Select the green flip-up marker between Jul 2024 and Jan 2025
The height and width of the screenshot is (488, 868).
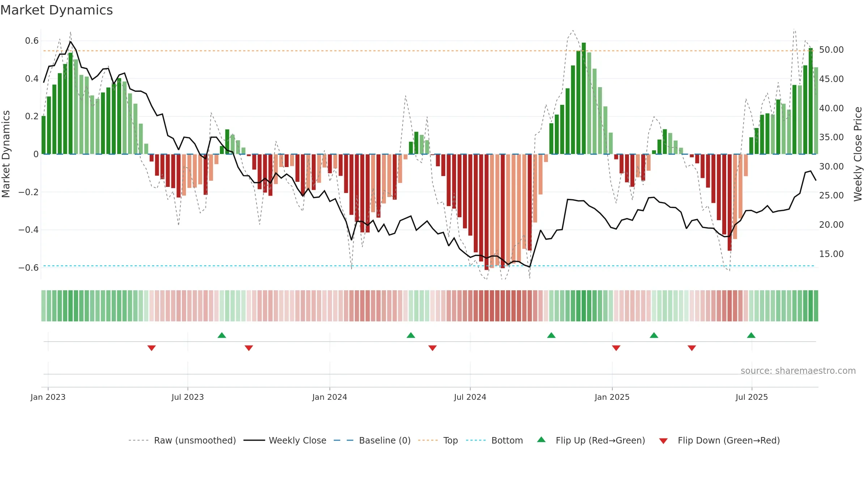click(552, 335)
